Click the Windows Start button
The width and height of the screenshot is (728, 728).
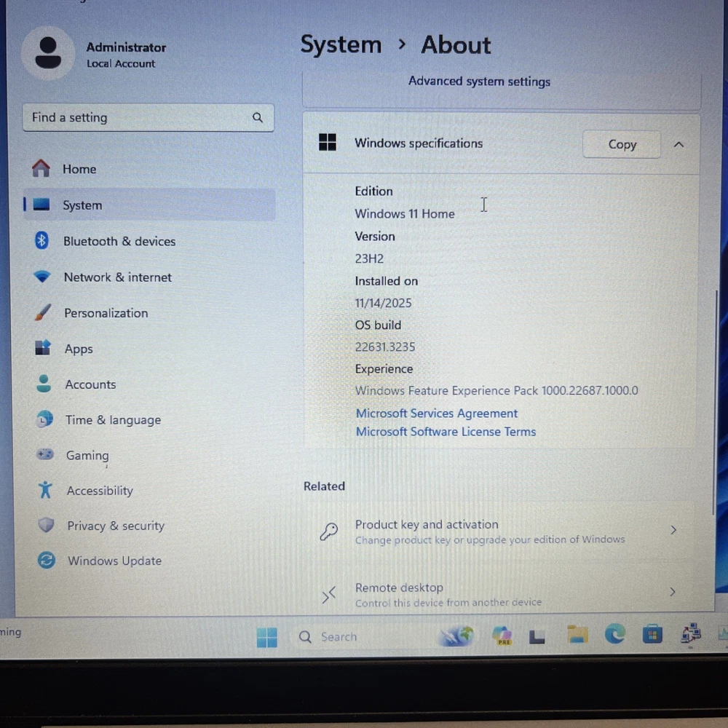(267, 637)
